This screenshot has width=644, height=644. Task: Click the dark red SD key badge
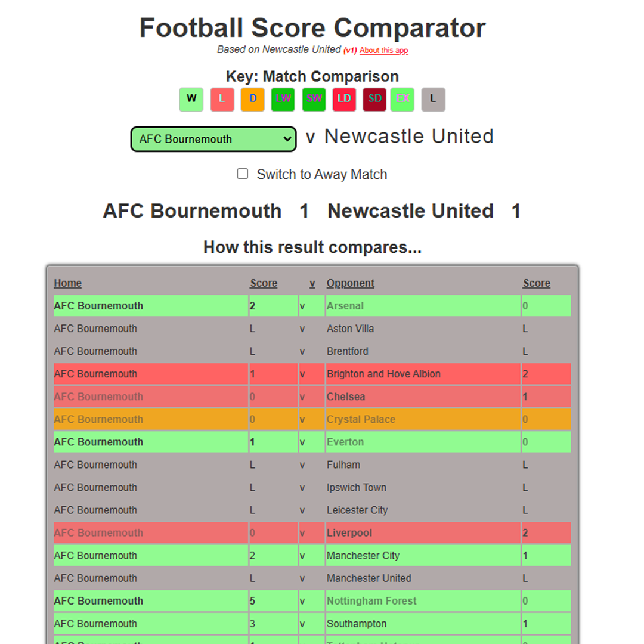[x=374, y=100]
